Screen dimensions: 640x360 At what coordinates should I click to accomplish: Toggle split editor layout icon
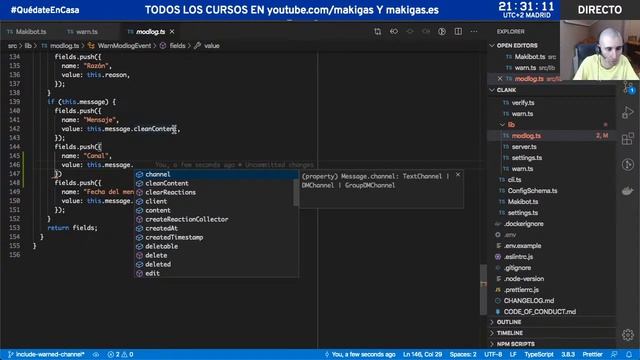pyautogui.click(x=458, y=31)
